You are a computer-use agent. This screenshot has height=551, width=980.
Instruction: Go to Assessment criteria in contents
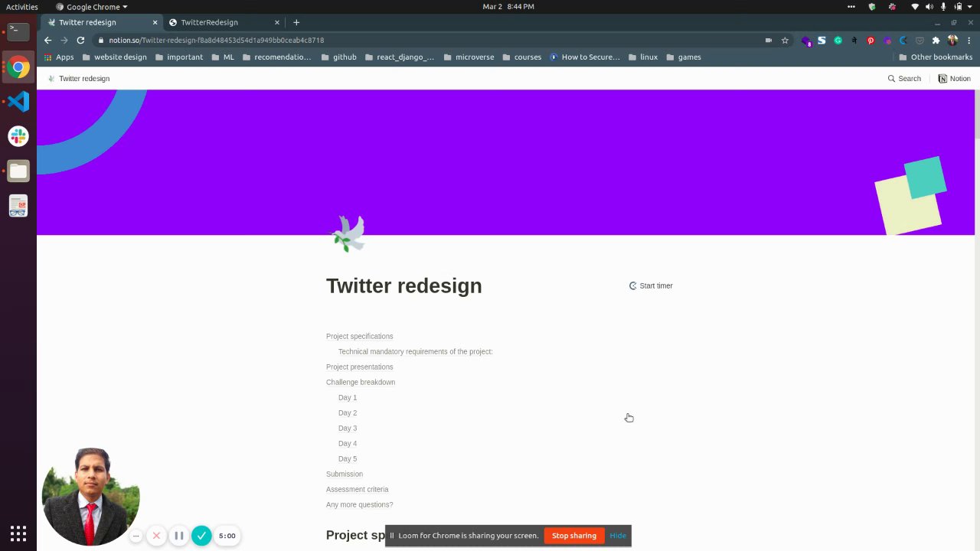tap(357, 489)
